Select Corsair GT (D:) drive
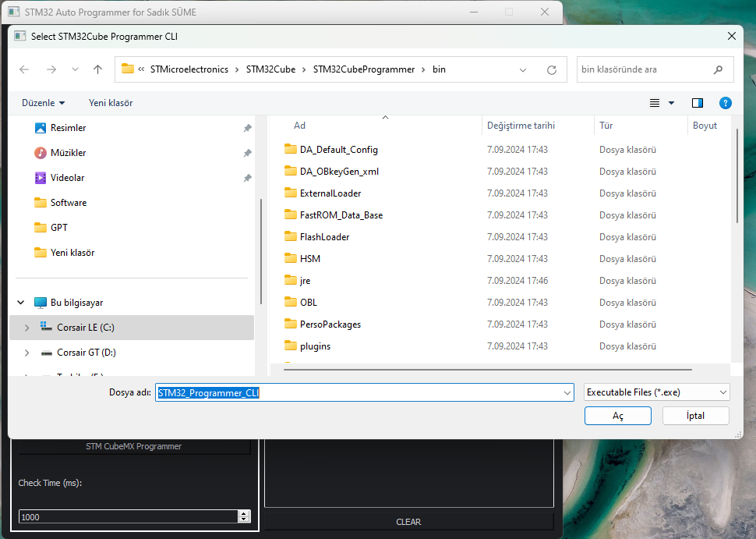The width and height of the screenshot is (756, 539). click(x=87, y=353)
